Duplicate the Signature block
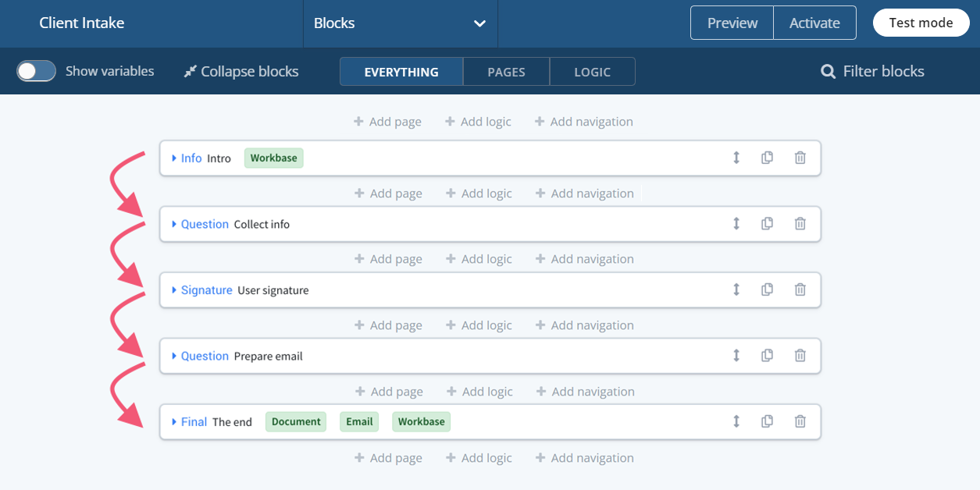 click(766, 289)
